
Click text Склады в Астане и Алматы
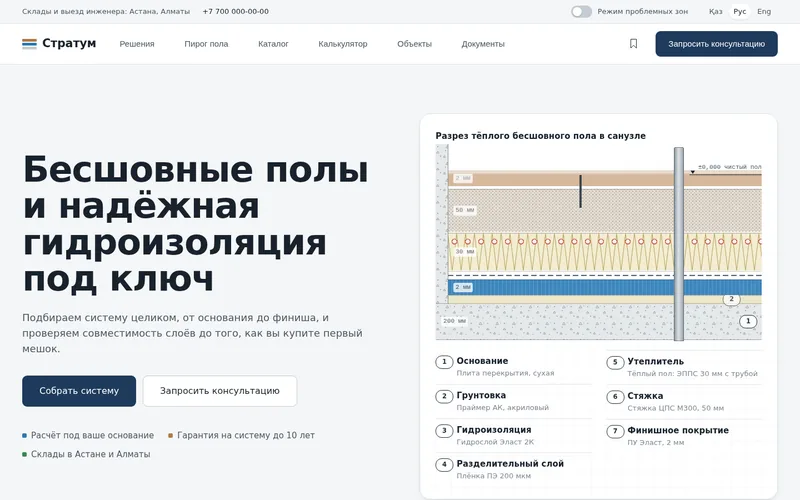coord(91,454)
